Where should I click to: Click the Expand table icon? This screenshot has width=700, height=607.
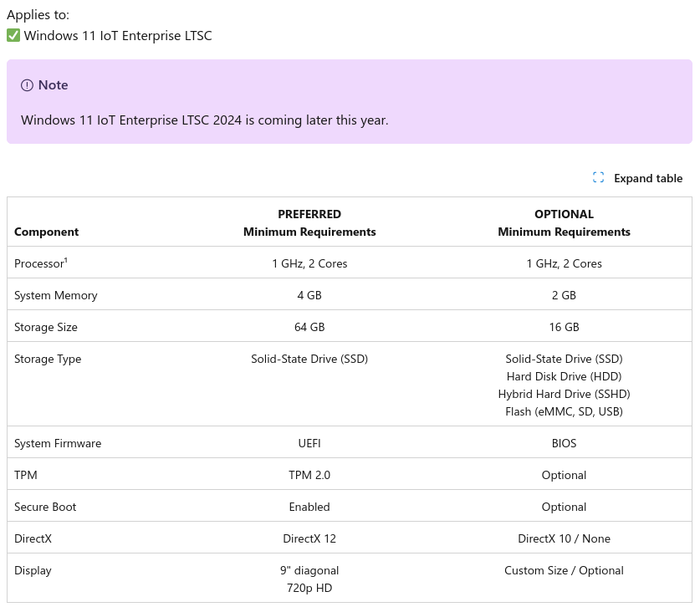point(598,177)
